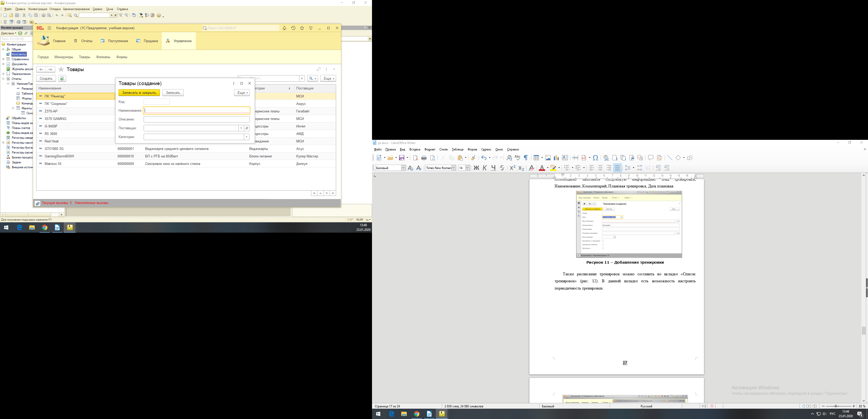This screenshot has height=419, width=868.
Task: Toggle subscript in Writer toolbar
Action: tap(521, 168)
